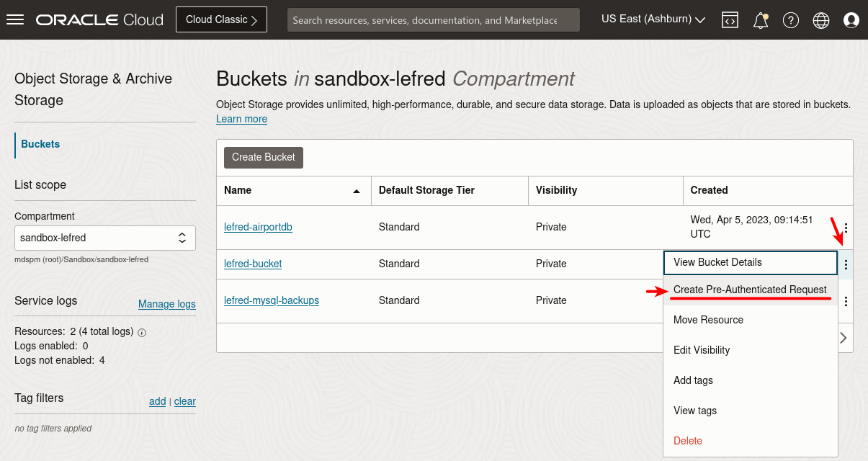Open the hamburger navigation menu
868x461 pixels.
coord(15,20)
